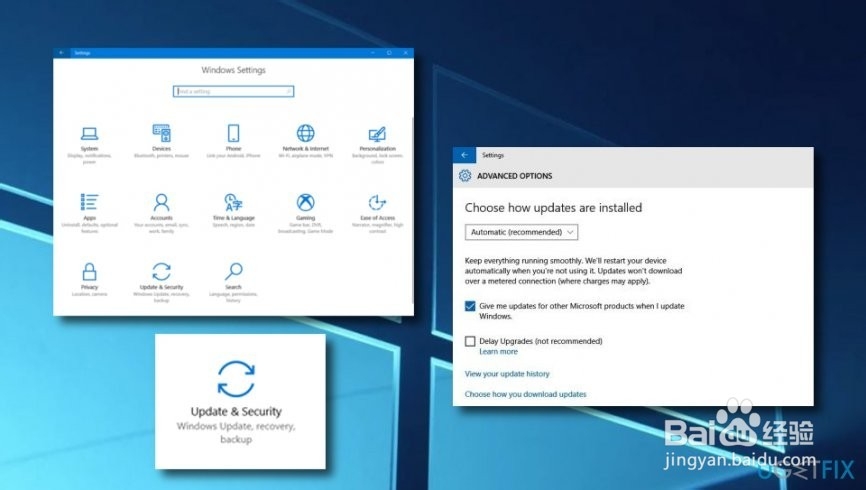Open the Search settings category

[233, 282]
